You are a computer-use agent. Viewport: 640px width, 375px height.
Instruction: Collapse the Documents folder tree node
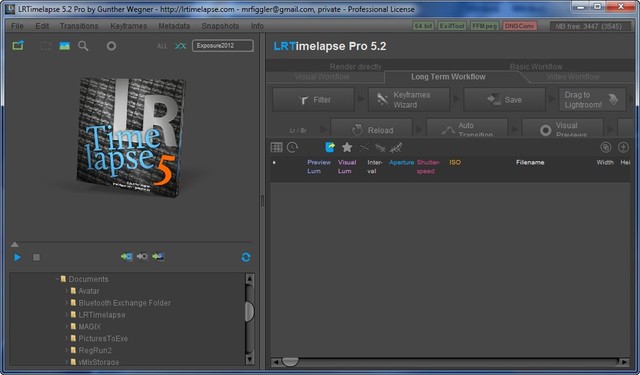57,279
